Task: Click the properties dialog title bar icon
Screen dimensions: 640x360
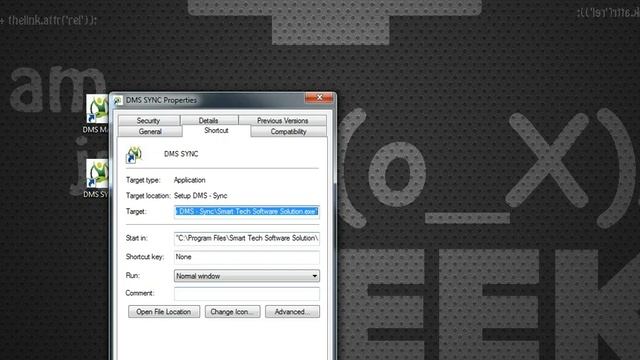Action: [118, 100]
